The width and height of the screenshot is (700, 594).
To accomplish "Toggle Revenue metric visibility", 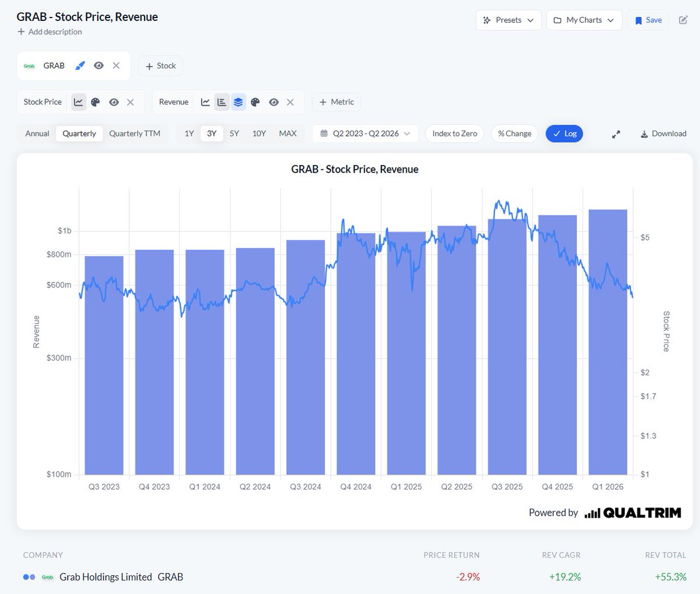I will click(274, 102).
